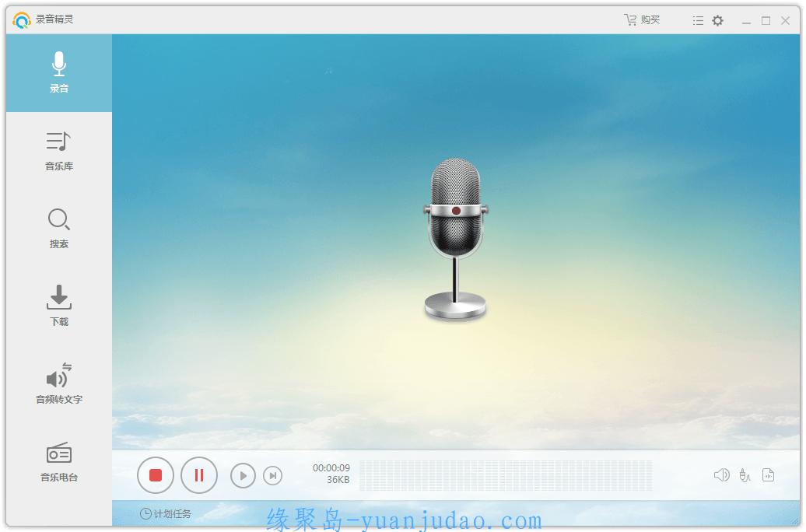Select the audio input source icon
This screenshot has height=532, width=806.
pos(745,475)
